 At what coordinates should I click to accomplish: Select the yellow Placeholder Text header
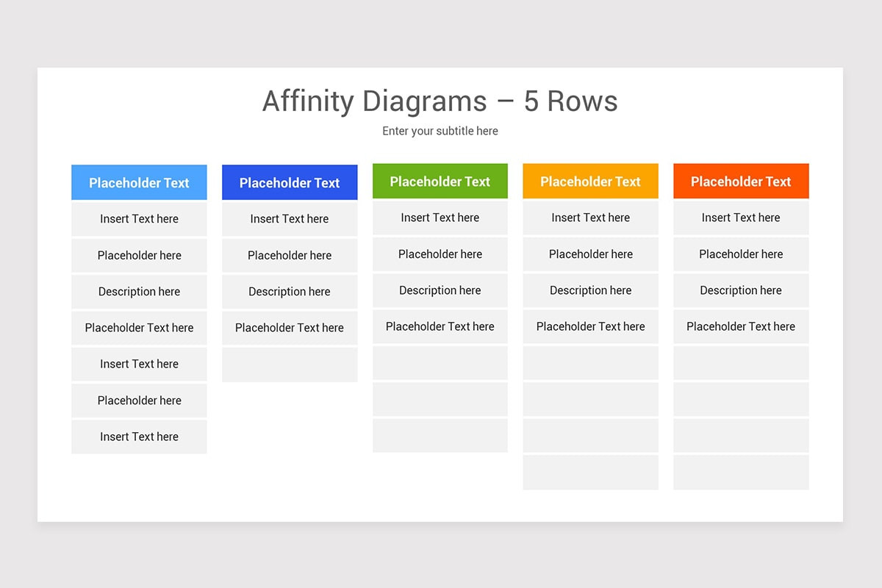(x=590, y=181)
